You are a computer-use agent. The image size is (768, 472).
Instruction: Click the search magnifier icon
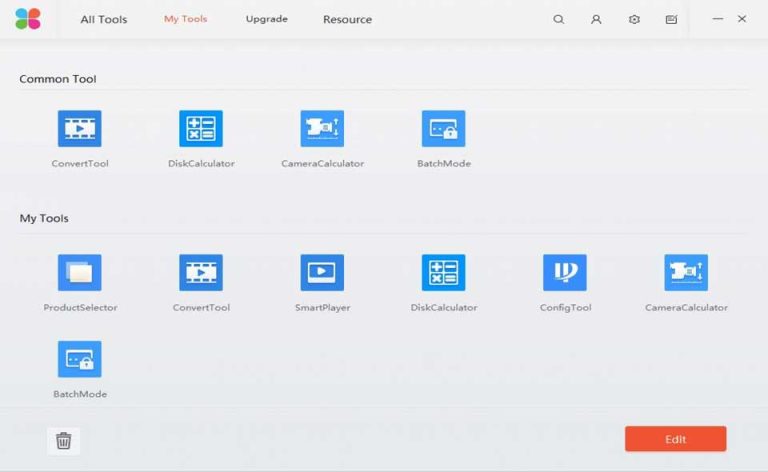pyautogui.click(x=559, y=19)
